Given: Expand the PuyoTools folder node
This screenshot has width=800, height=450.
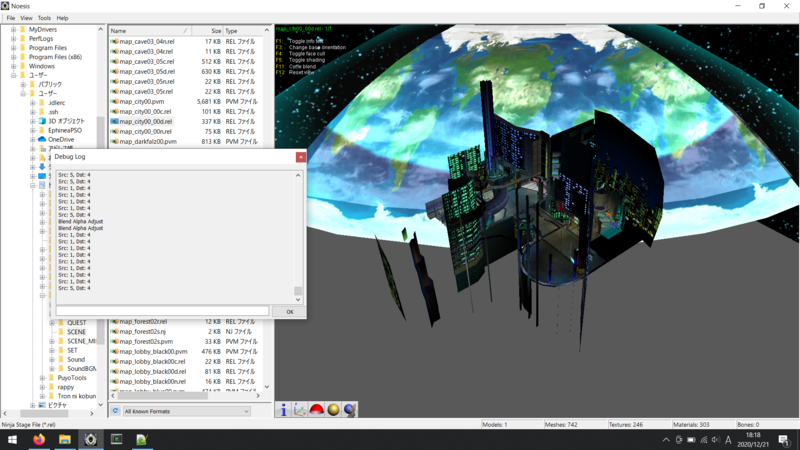Looking at the screenshot, I should (x=42, y=378).
